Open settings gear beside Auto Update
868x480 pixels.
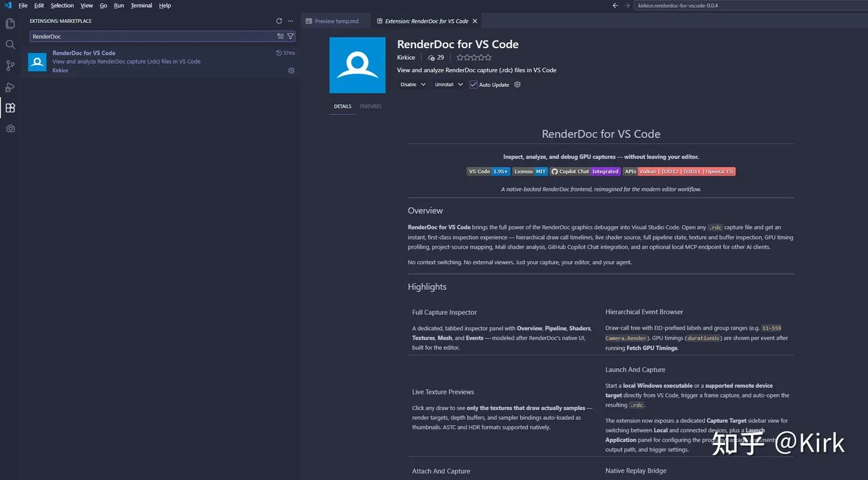(x=517, y=85)
